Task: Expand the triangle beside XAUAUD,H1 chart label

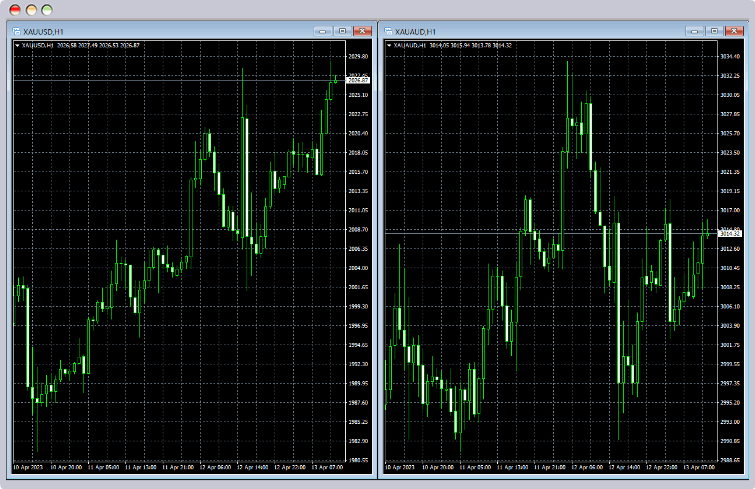Action: tap(389, 46)
